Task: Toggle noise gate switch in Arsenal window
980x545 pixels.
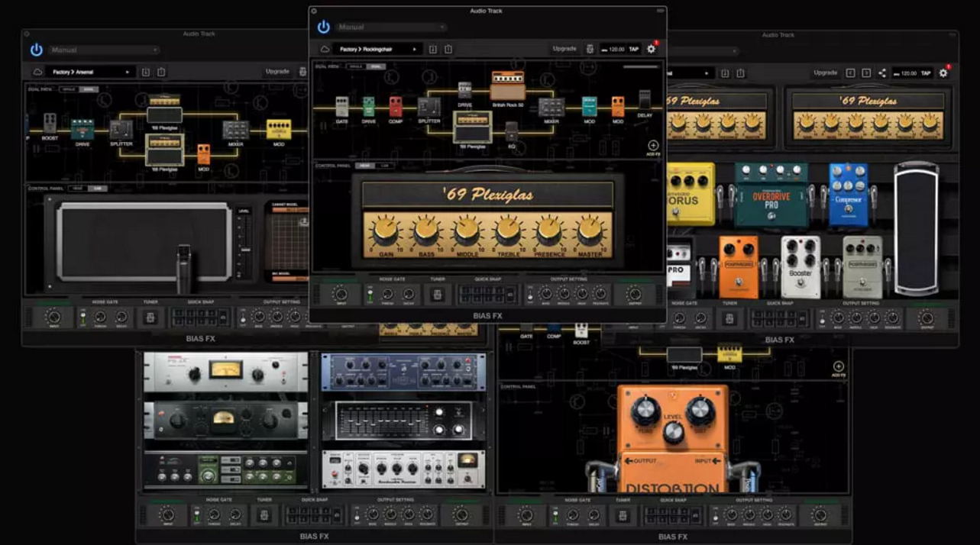Action: tap(83, 318)
